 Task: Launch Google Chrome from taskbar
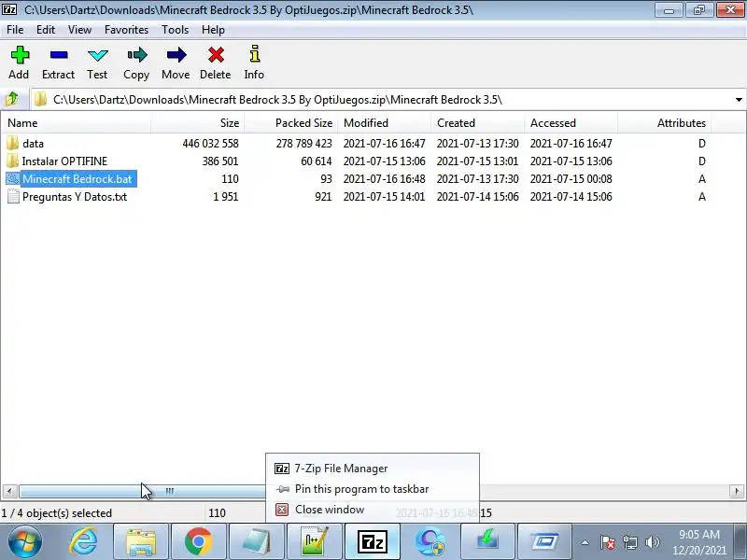pyautogui.click(x=199, y=542)
